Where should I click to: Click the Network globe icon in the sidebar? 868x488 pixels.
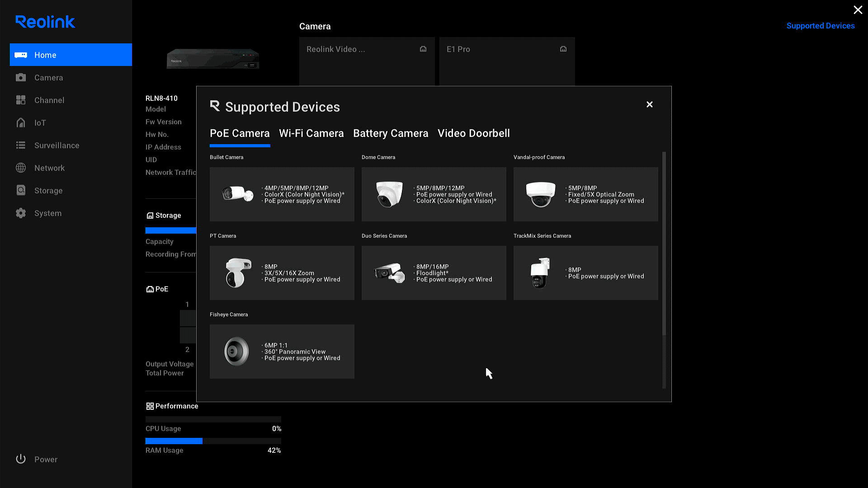pos(21,168)
